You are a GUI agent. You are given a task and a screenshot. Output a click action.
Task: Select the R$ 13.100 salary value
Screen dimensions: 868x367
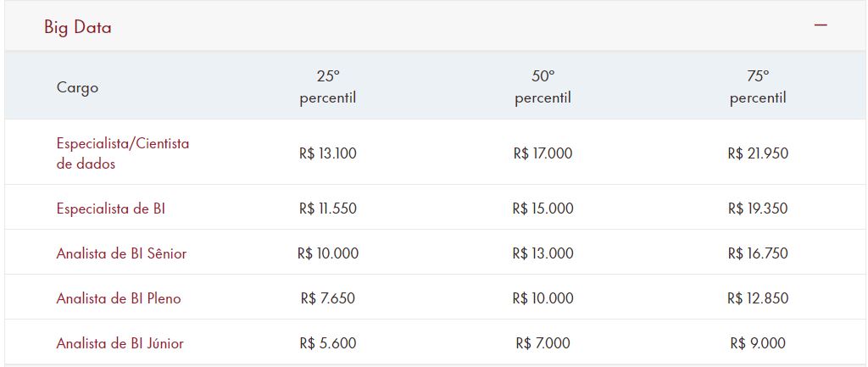point(328,153)
